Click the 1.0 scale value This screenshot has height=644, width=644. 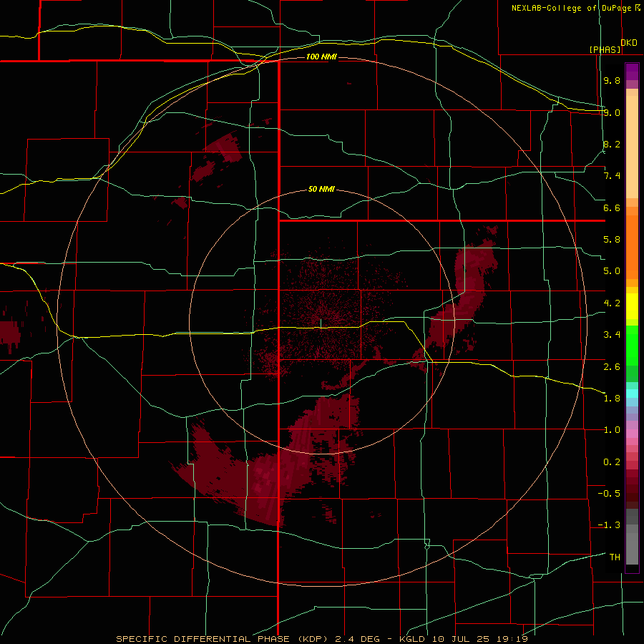[x=612, y=430]
